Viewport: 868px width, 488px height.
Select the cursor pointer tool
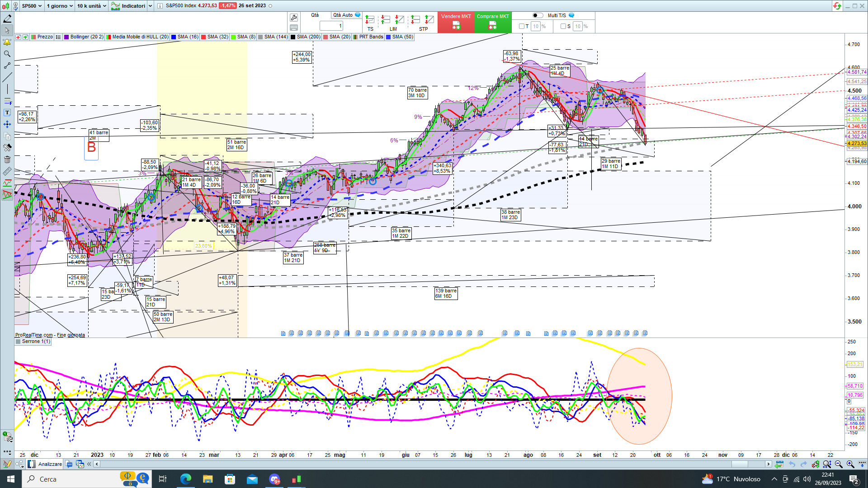click(7, 30)
